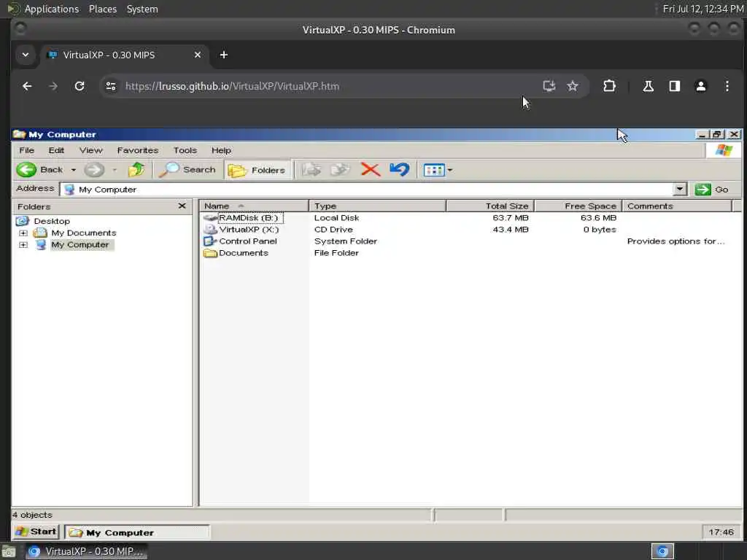Select Desktop in the folder tree
Viewport: 747px width, 560px height.
[52, 221]
